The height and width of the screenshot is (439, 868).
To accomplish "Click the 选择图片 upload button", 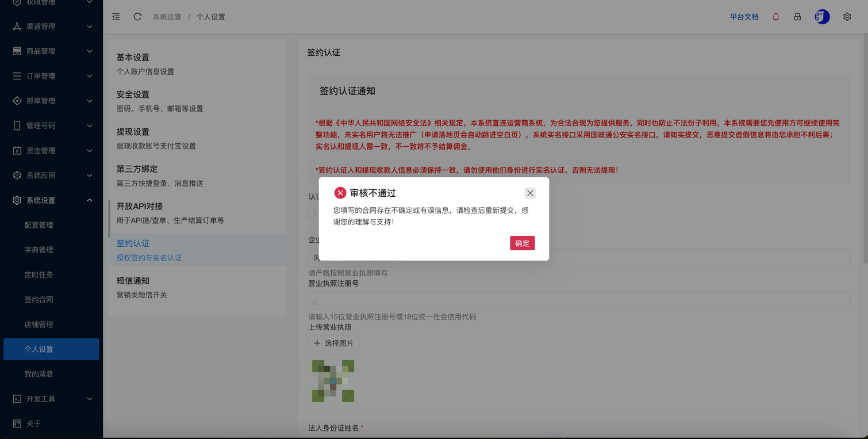I will (333, 343).
